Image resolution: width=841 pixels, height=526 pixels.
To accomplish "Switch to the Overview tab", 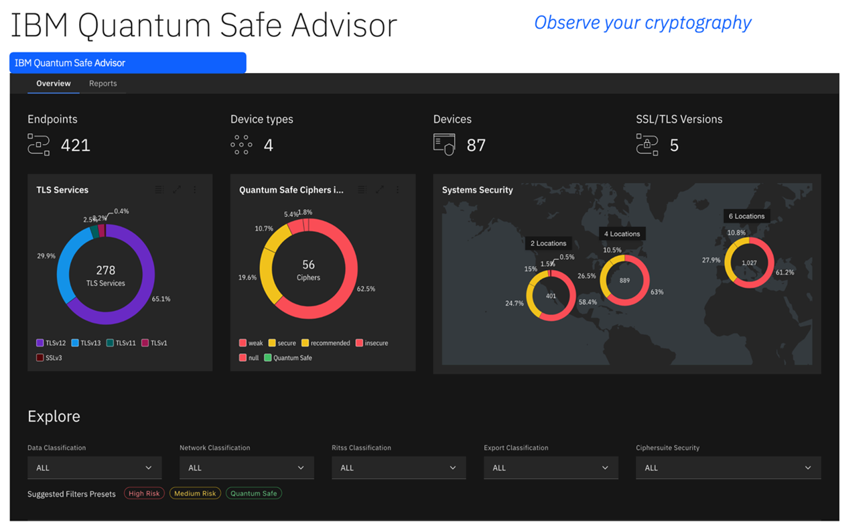I will [54, 84].
